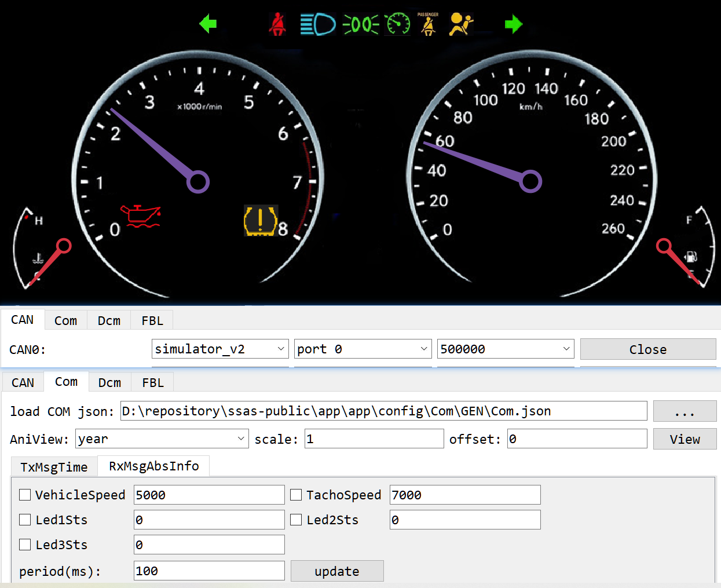Click the Led2Sts value field
The height and width of the screenshot is (588, 721).
465,520
